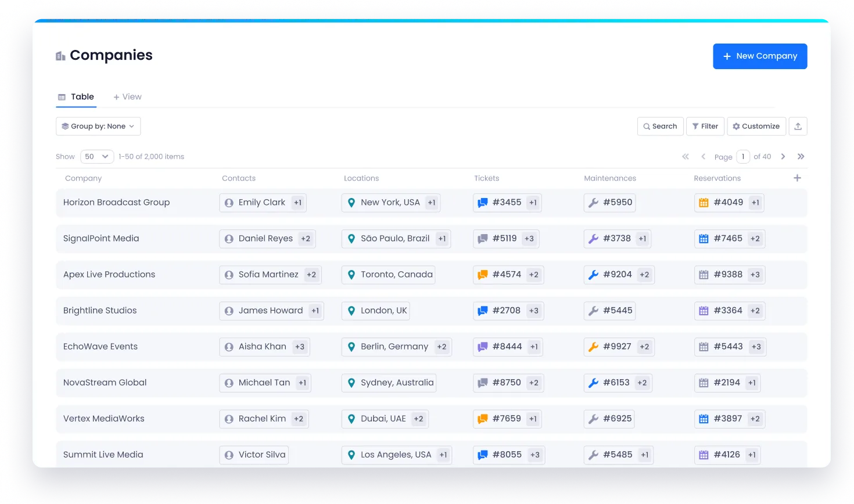Click the blue ticket icon for #3455
Image resolution: width=854 pixels, height=504 pixels.
[x=483, y=203]
